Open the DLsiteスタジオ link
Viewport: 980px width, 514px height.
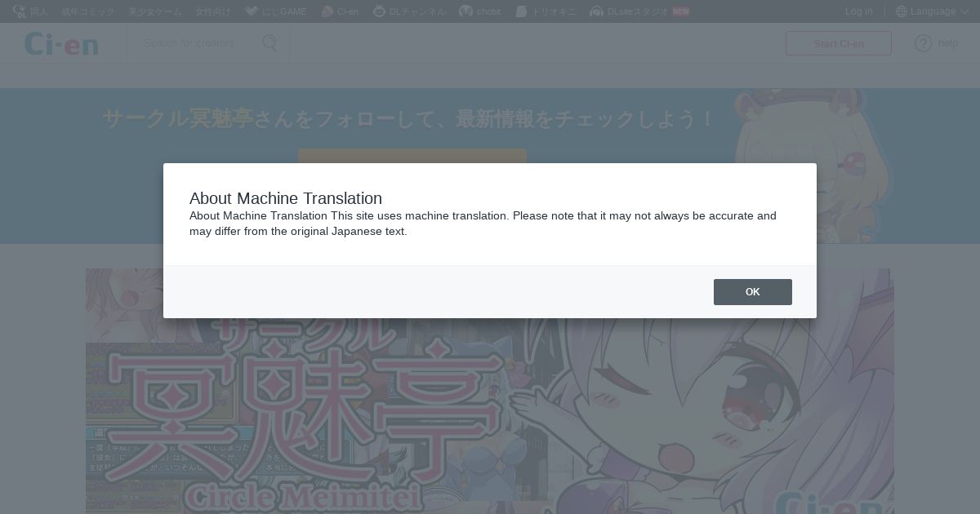click(639, 11)
